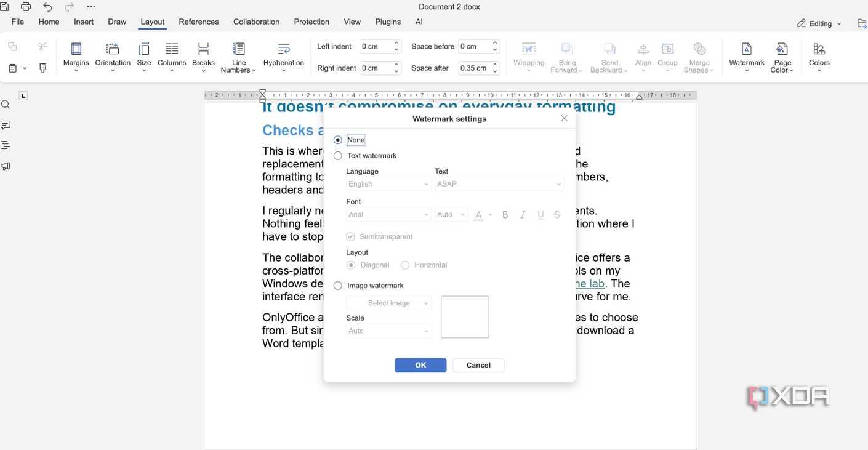Open the Comments sidebar panel

pos(6,125)
